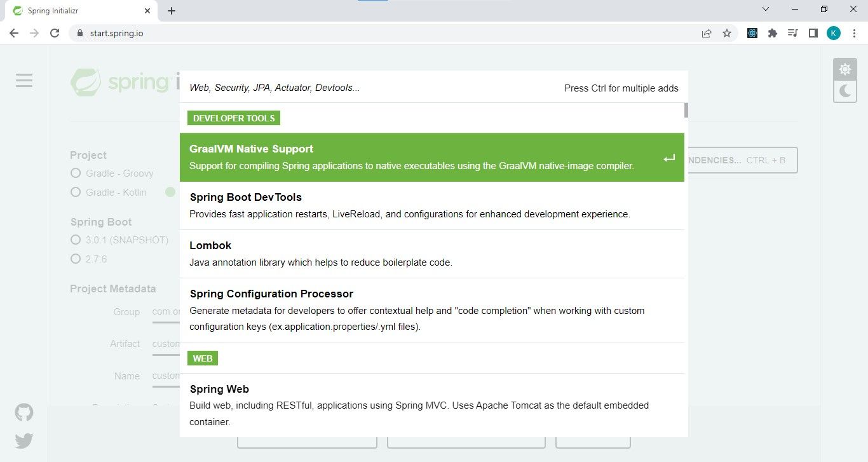Toggle the browser side panel
Viewport: 868px width, 462px height.
[813, 33]
